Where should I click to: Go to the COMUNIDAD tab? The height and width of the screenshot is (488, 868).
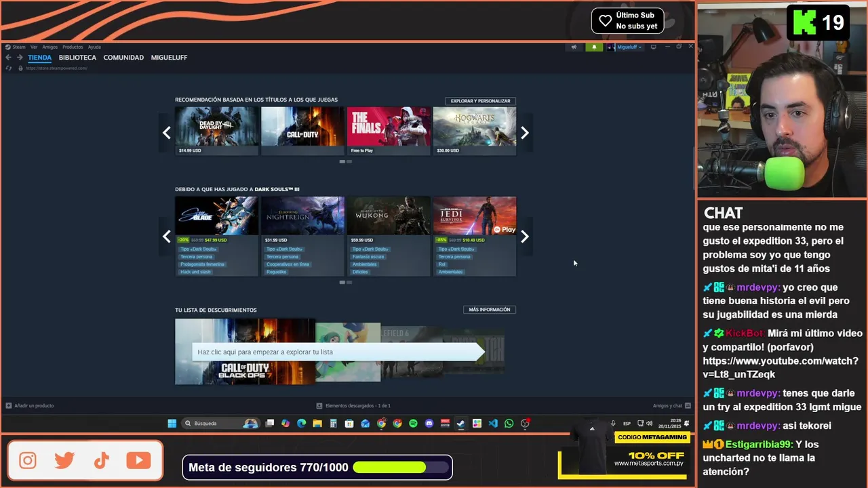coord(123,58)
